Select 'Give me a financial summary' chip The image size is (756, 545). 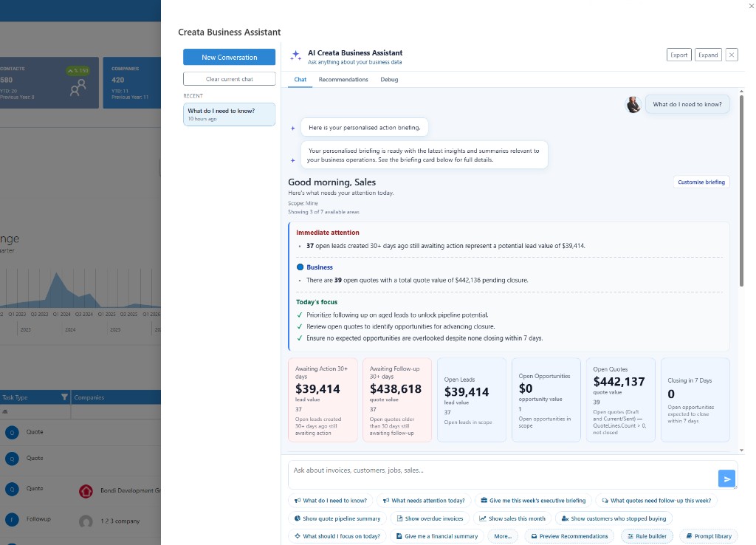pos(437,536)
